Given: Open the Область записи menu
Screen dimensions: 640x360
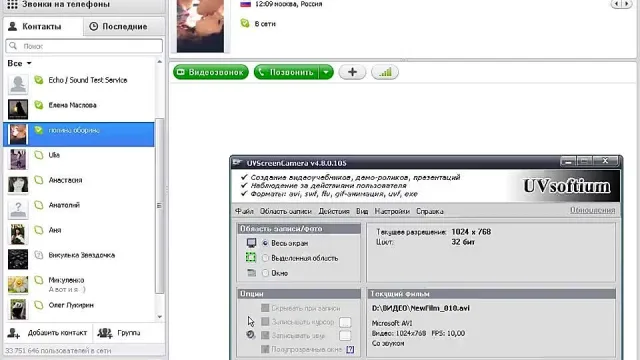Looking at the screenshot, I should 286,211.
